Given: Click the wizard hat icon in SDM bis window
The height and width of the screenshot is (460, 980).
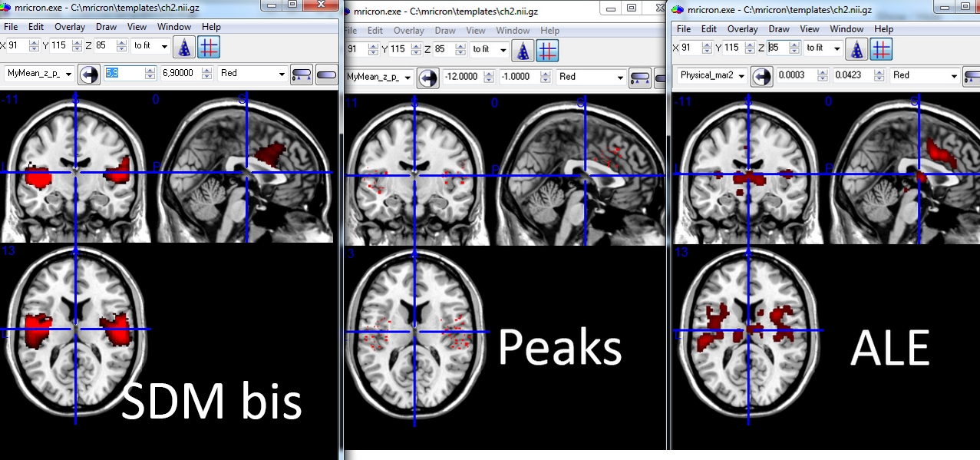Looking at the screenshot, I should click(x=184, y=48).
